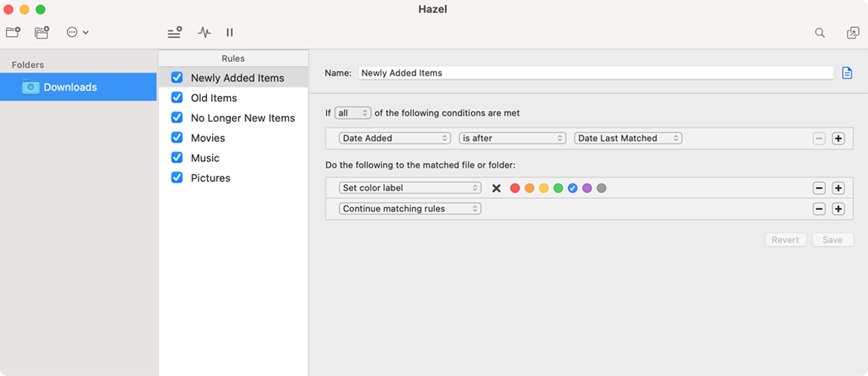The height and width of the screenshot is (376, 868).
Task: Click the Rules column header
Action: pyautogui.click(x=233, y=58)
